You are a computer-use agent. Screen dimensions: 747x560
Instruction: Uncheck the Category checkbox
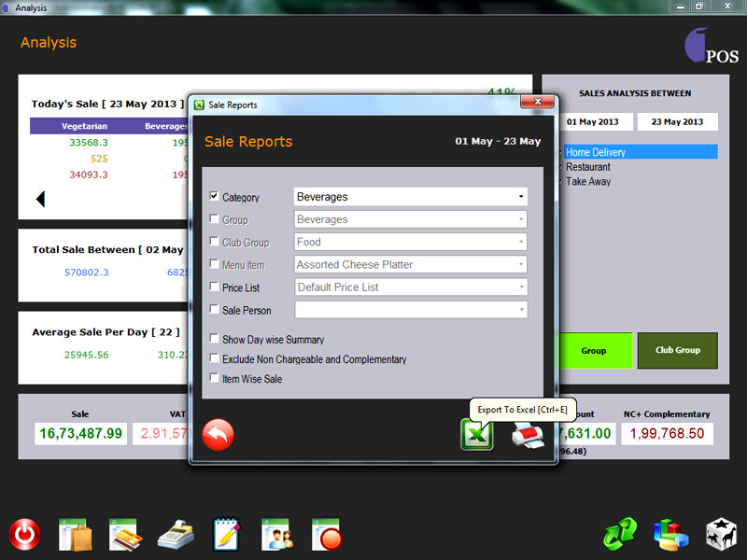coord(215,197)
